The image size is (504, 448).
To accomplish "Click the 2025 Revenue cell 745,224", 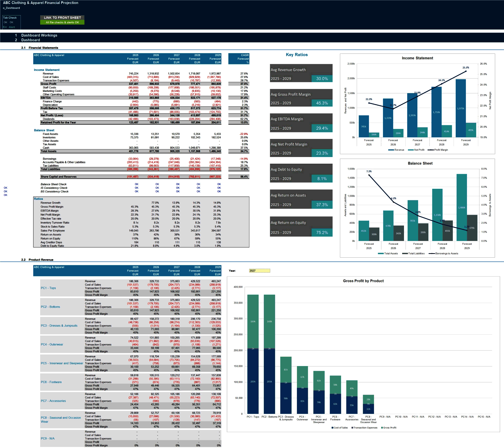I will click(x=133, y=74).
